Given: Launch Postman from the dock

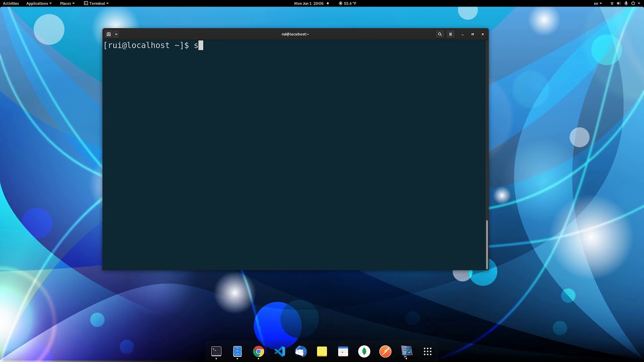Looking at the screenshot, I should (x=385, y=351).
